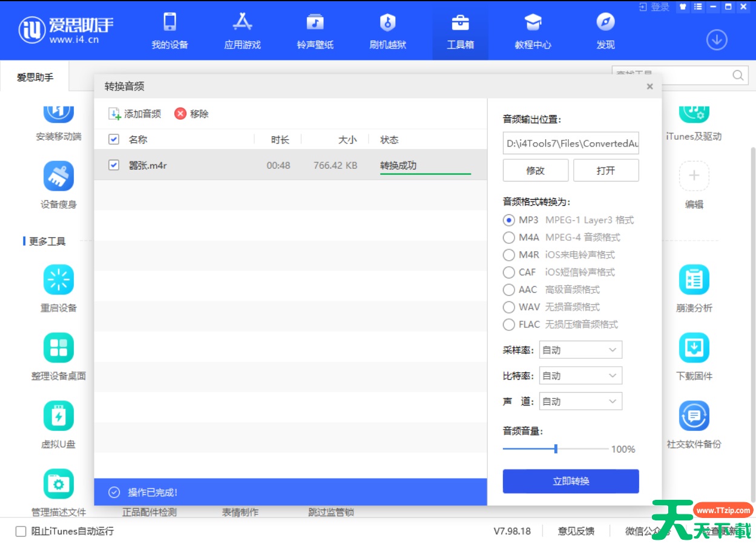Click the 立即转换 convert now button
Viewport: 756px width, 544px height.
[570, 480]
